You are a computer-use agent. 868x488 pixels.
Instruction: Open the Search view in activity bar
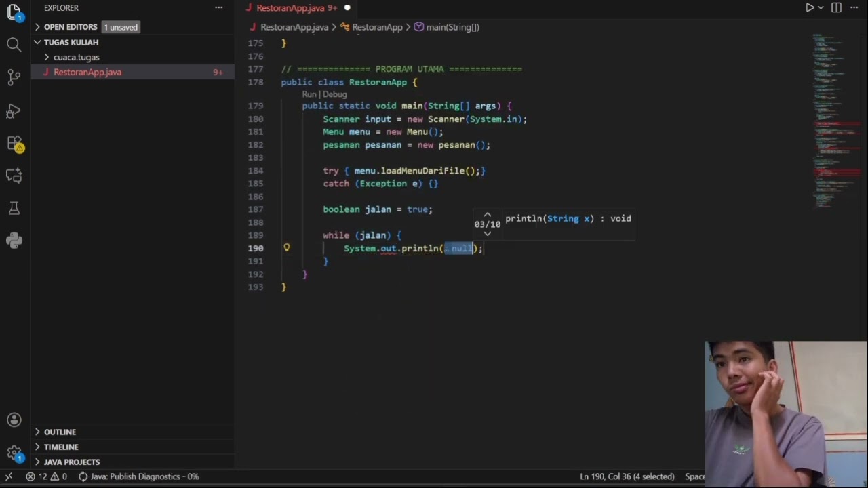14,45
